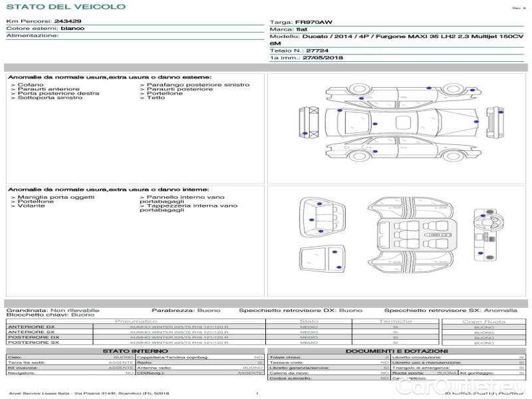Click the blue damage dot on the roof center
The image size is (532, 399).
(x=374, y=124)
